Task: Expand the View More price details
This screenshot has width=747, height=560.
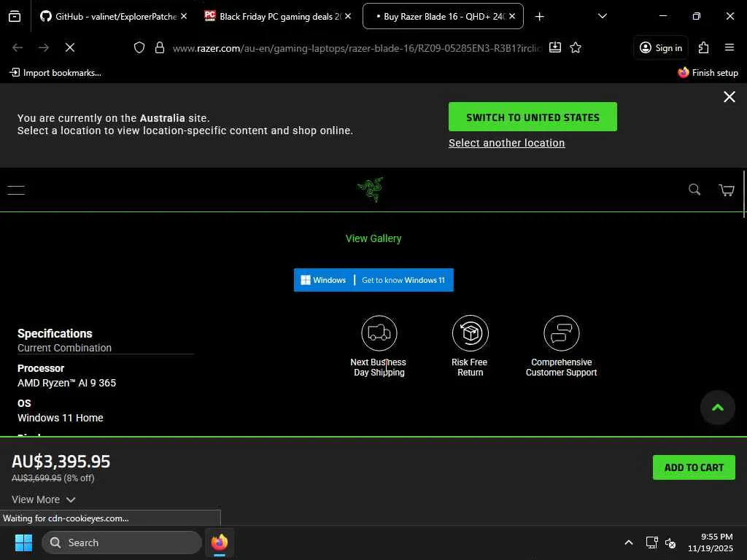Action: pos(43,499)
